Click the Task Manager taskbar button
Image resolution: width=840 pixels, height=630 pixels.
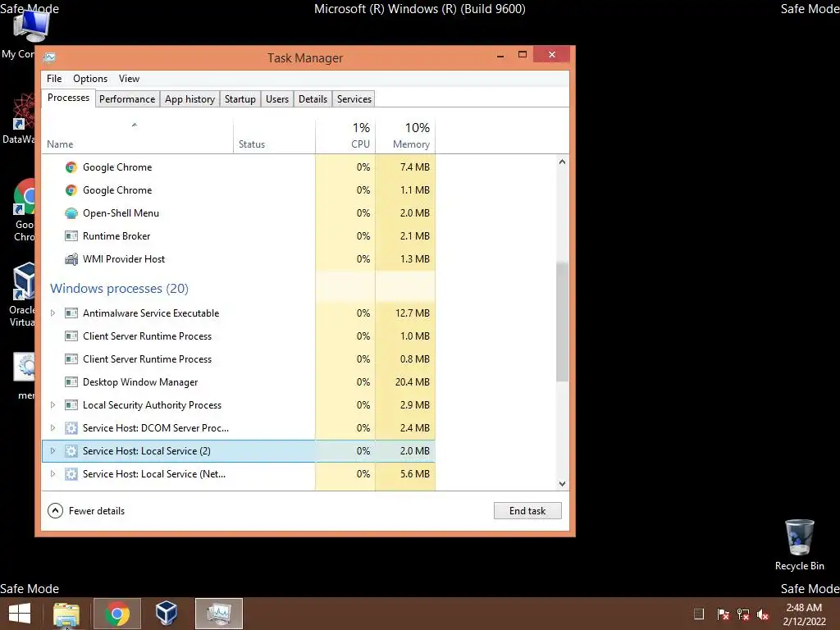218,614
